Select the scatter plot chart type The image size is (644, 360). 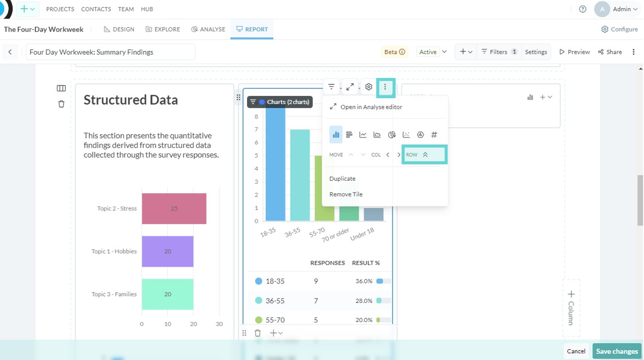406,134
